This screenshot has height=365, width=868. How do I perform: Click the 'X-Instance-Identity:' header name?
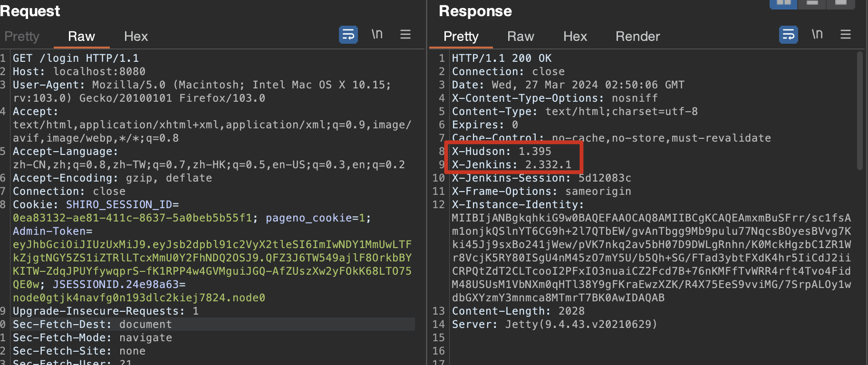pyautogui.click(x=518, y=204)
